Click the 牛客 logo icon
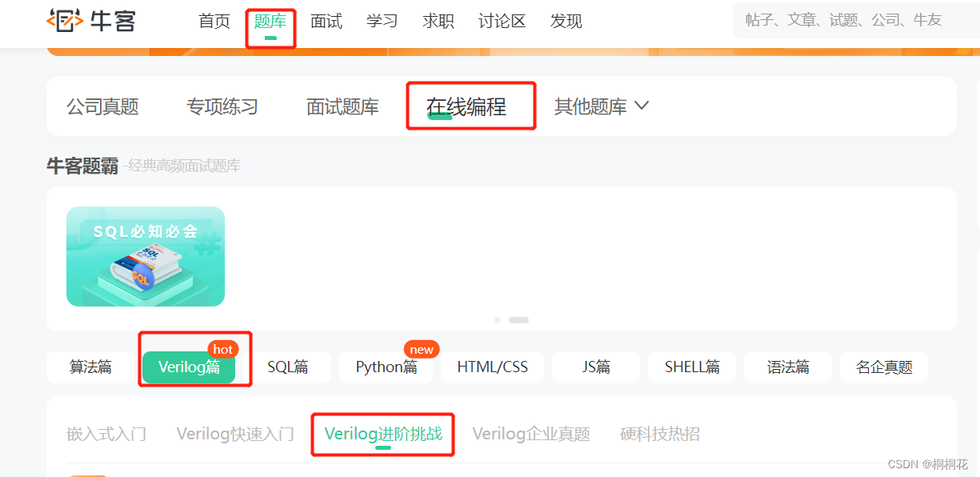Screen dimensions: 980x477 91,20
